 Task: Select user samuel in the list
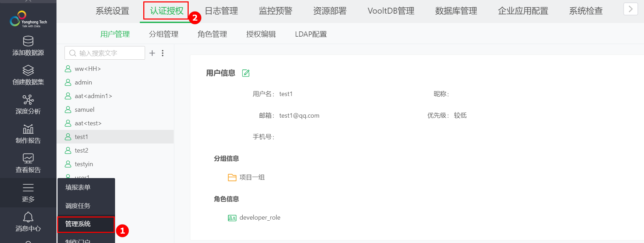coord(115,110)
